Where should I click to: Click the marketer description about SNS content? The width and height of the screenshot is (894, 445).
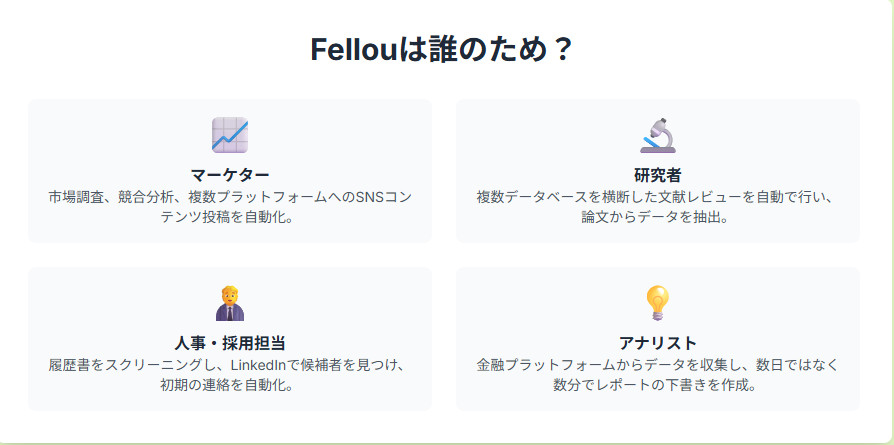coord(230,197)
